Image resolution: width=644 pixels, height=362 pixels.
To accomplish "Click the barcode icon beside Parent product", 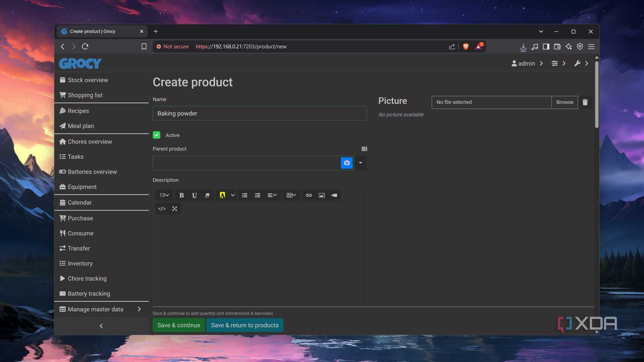I will click(364, 149).
